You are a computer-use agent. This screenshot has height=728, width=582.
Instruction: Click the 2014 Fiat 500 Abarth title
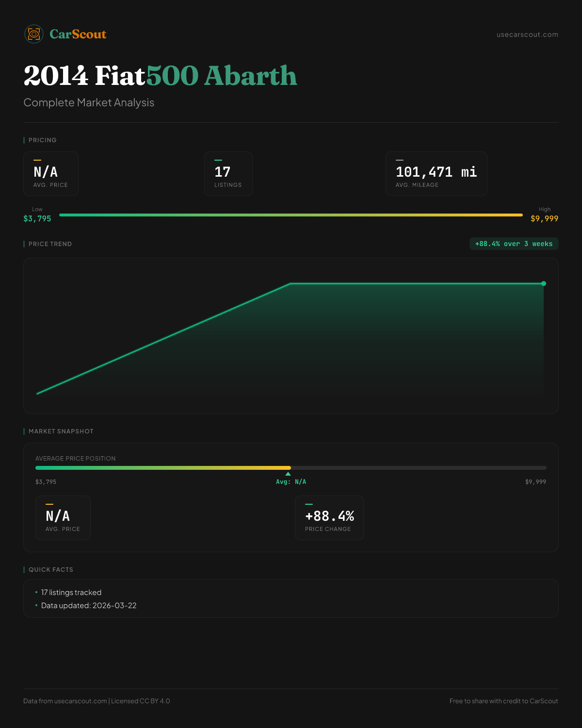pos(160,76)
